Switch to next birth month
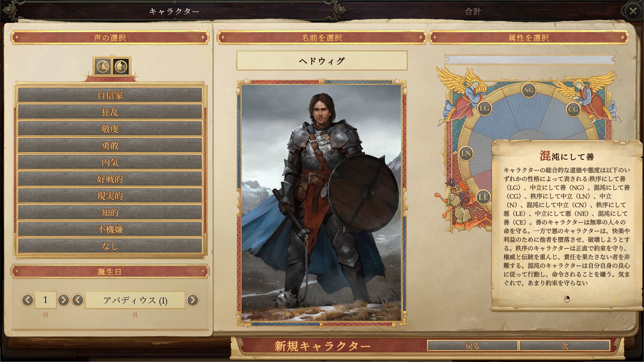 pyautogui.click(x=192, y=300)
